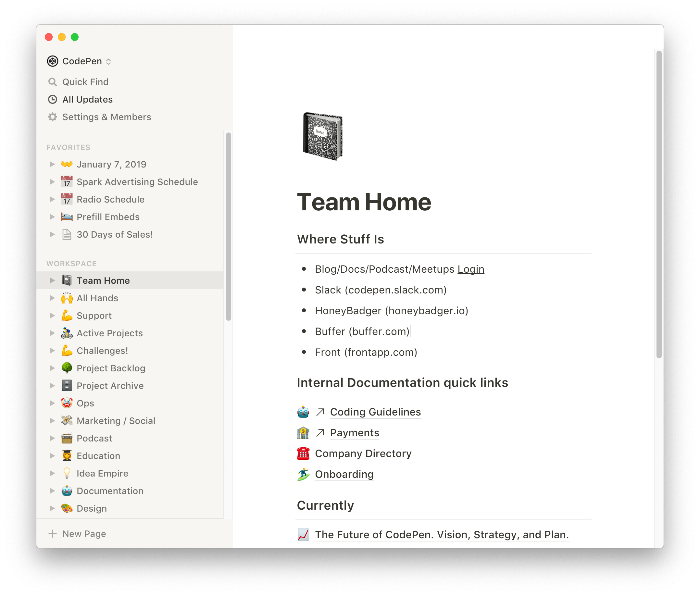Viewport: 700px width, 596px height.
Task: Open the Onboarding page link
Action: tap(344, 474)
